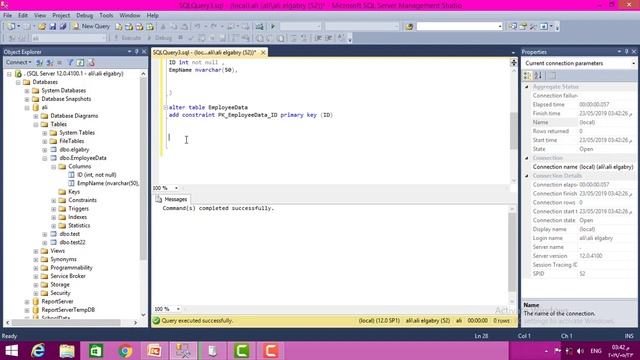Open the View menu
This screenshot has height=360, width=640.
coord(40,16)
